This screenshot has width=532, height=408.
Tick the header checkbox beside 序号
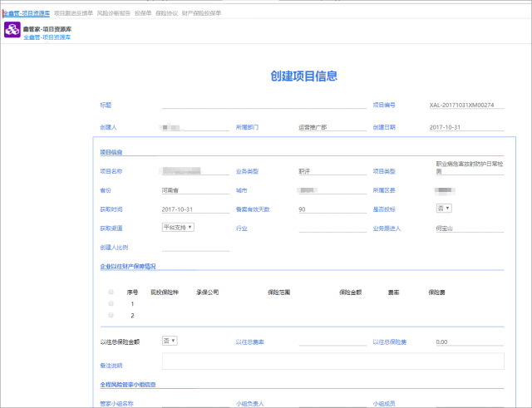coord(111,292)
